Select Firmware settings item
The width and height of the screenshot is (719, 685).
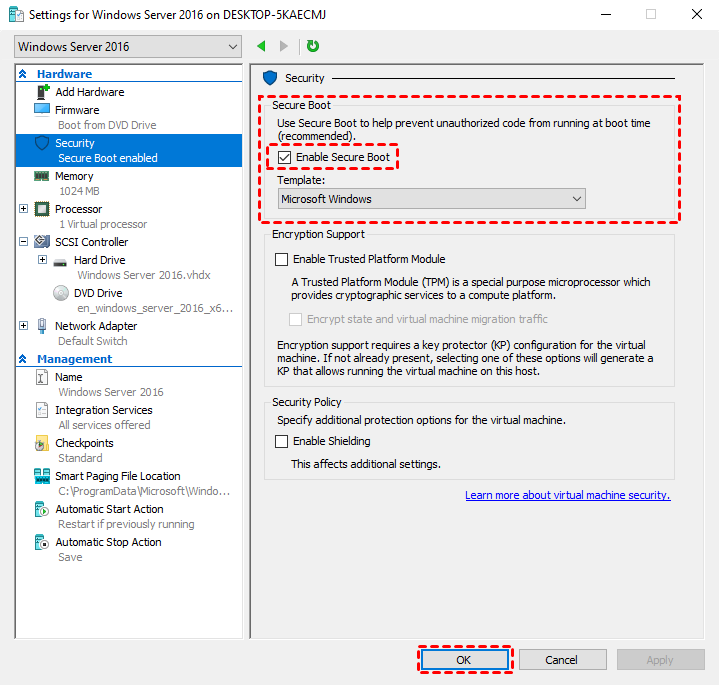[77, 110]
